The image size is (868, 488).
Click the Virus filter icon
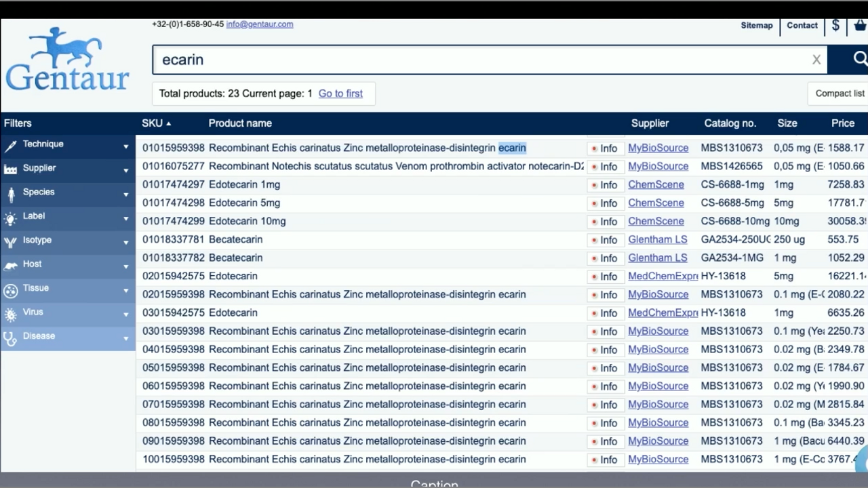tap(11, 314)
